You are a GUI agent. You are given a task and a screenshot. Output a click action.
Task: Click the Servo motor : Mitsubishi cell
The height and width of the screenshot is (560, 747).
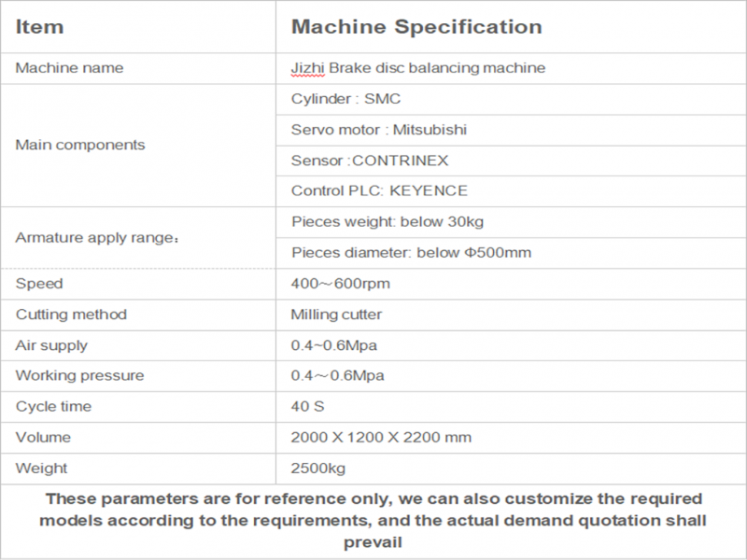tap(379, 130)
